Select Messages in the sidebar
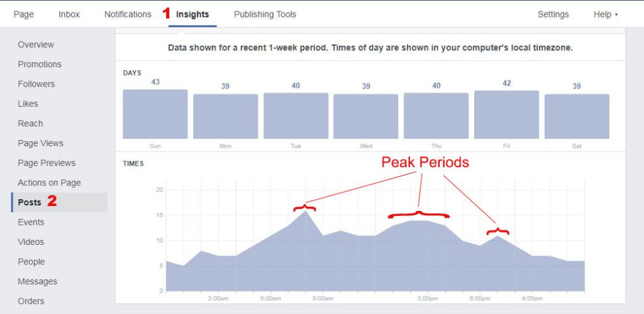 (x=37, y=281)
